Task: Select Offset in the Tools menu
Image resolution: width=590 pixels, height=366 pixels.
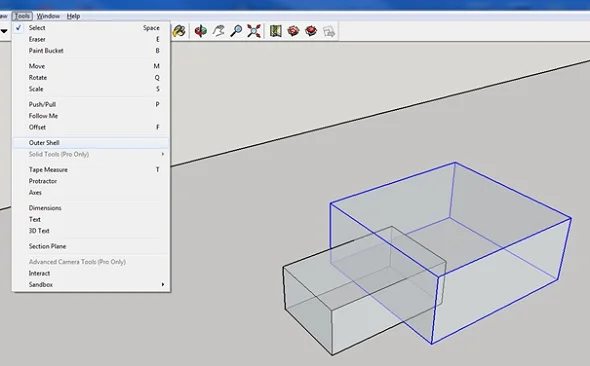Action: point(91,127)
